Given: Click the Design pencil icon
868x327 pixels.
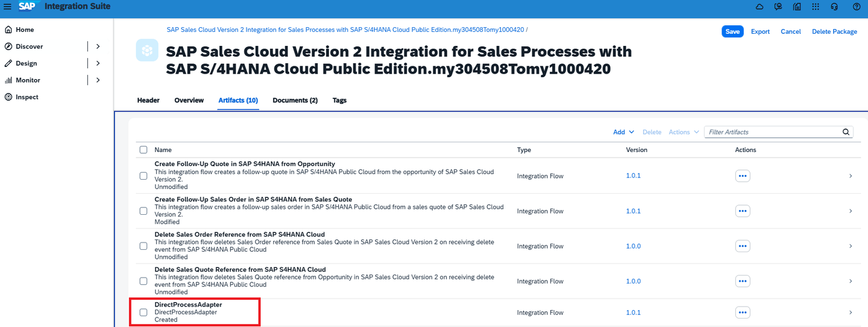Looking at the screenshot, I should click(x=8, y=63).
